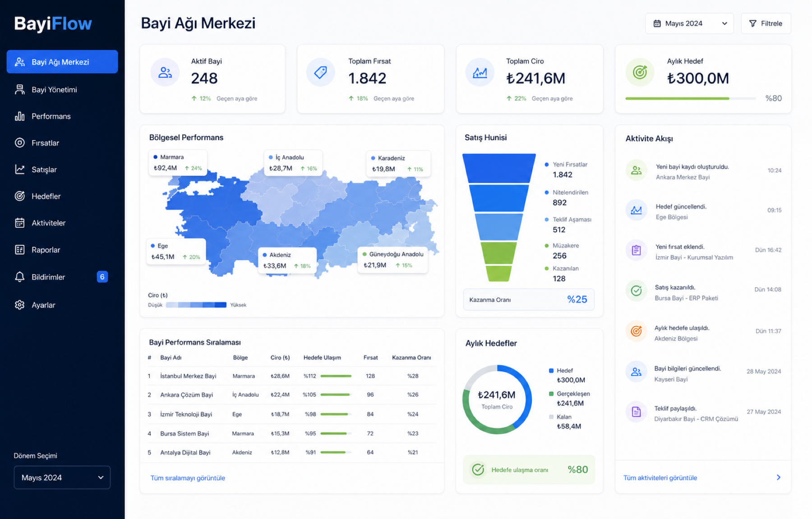The height and width of the screenshot is (519, 812).
Task: Click the Aylık Hedef target icon
Action: (x=640, y=72)
